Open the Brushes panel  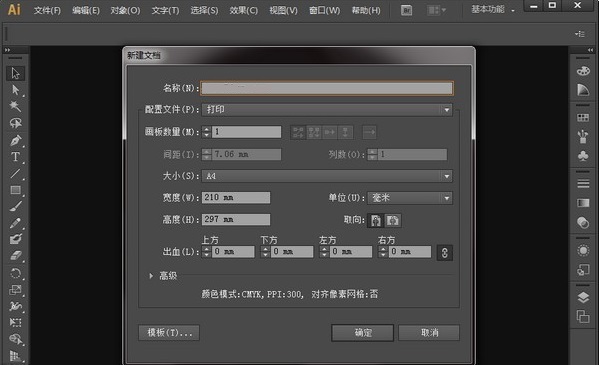coord(583,136)
